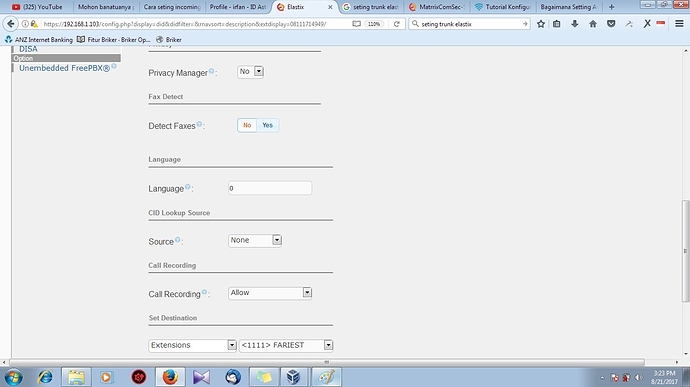Open Extensions destination type dropdown
This screenshot has height=387, width=690.
[x=193, y=345]
